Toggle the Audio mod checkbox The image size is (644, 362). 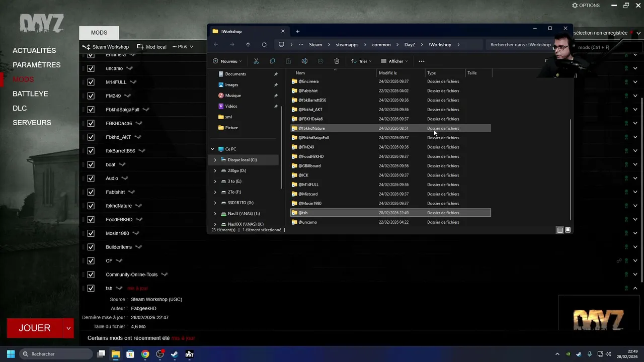91,178
